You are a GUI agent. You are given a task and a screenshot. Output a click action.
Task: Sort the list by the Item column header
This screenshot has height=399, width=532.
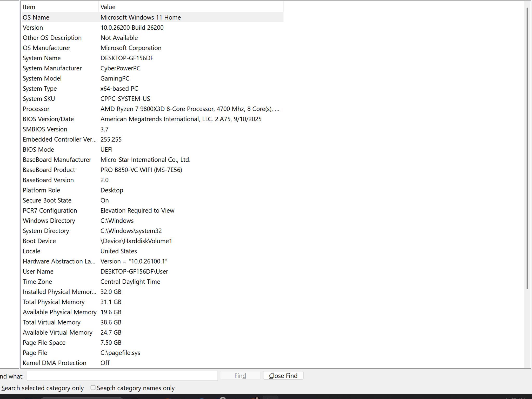[x=60, y=7]
